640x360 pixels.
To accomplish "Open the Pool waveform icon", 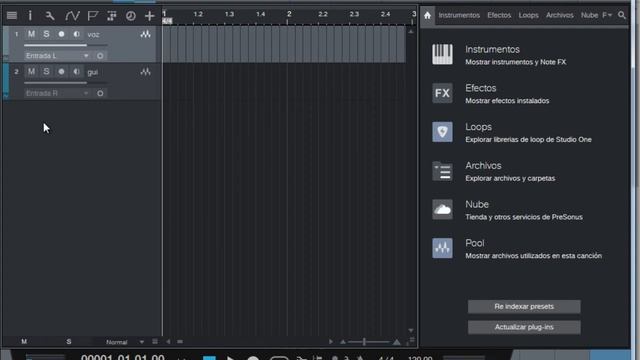I will (x=442, y=248).
